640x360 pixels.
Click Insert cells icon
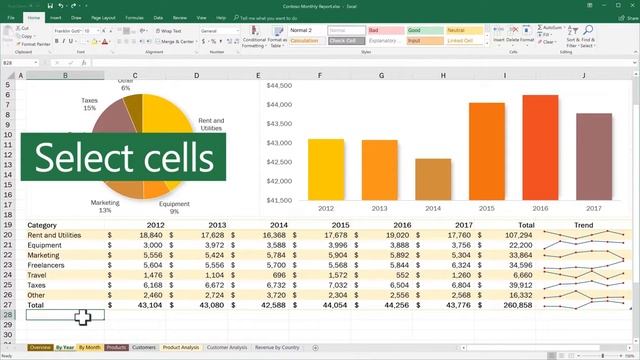pyautogui.click(x=498, y=31)
